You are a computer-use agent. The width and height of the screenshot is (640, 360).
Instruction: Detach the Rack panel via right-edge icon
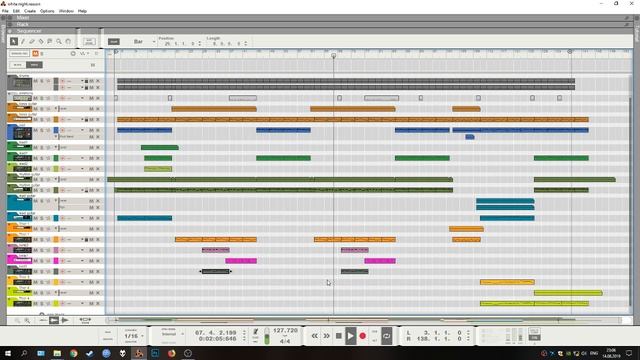click(x=627, y=24)
